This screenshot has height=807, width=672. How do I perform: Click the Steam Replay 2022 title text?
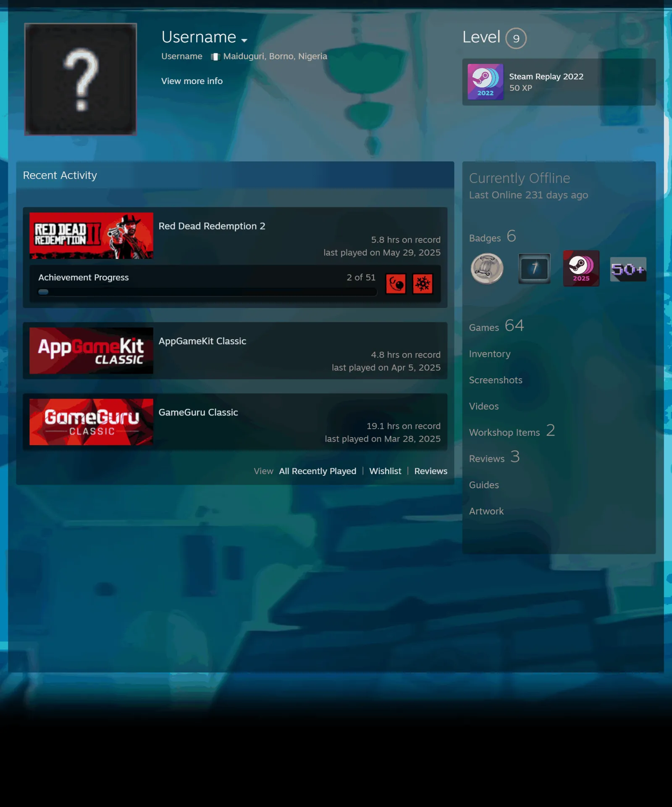click(546, 76)
